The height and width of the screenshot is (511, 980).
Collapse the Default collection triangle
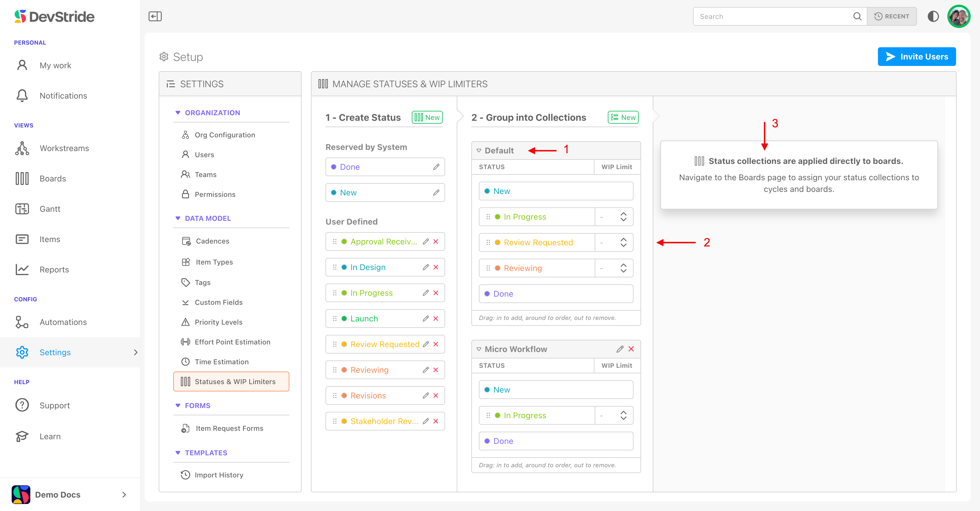click(479, 151)
